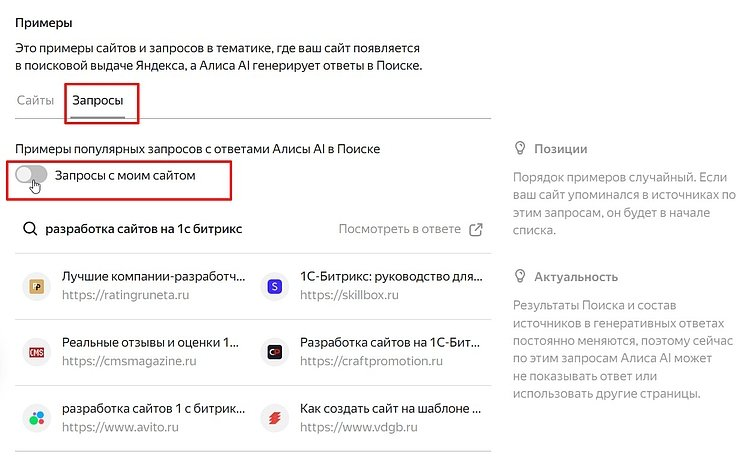751x462 pixels.
Task: Click the https://cmsmagazine.ru URL
Action: point(129,361)
